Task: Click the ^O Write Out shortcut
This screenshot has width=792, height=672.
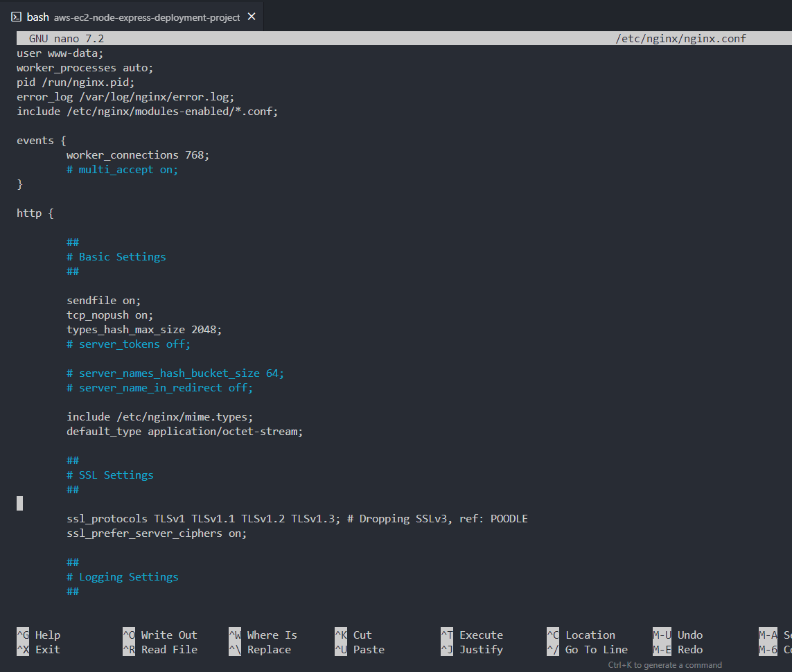Action: point(160,635)
